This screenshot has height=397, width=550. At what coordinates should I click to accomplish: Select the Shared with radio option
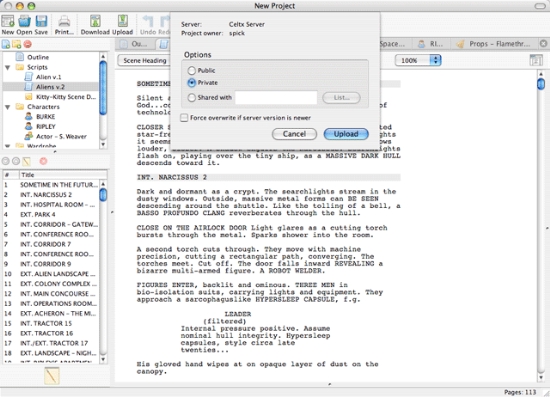click(191, 97)
